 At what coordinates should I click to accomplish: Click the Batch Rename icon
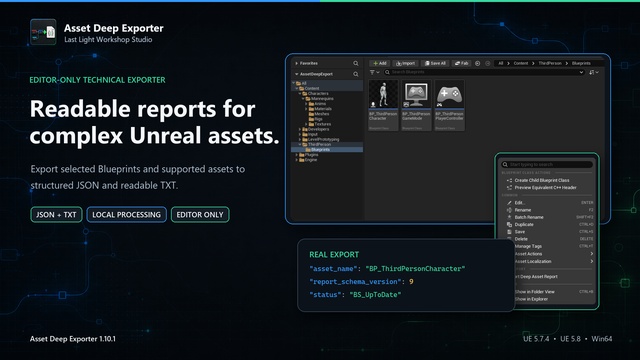click(509, 217)
